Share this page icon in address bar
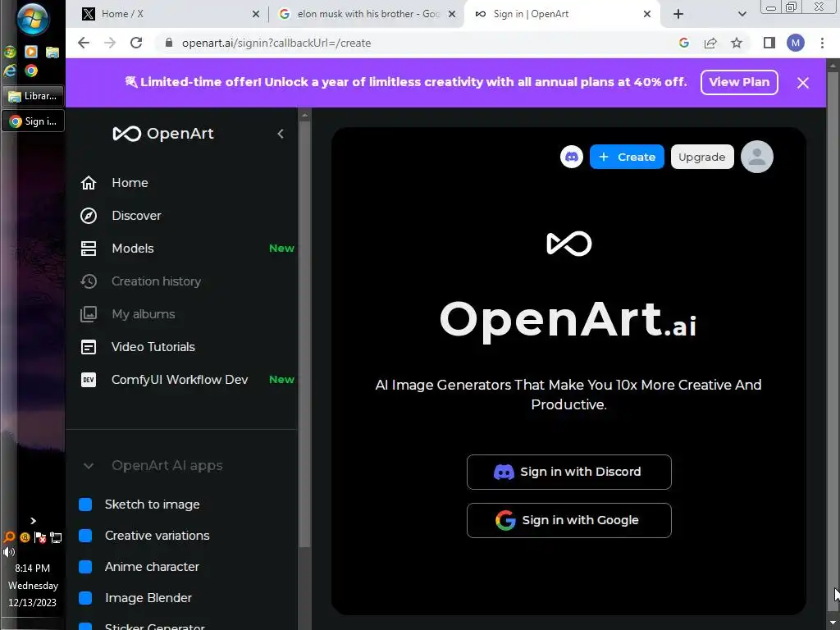 [710, 43]
